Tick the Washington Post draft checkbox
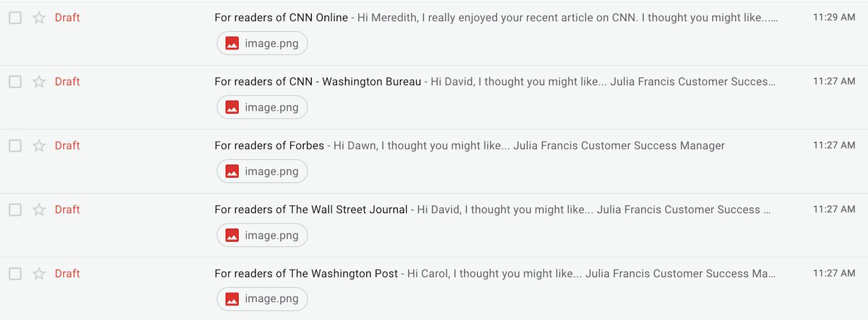The height and width of the screenshot is (320, 868). 15,274
